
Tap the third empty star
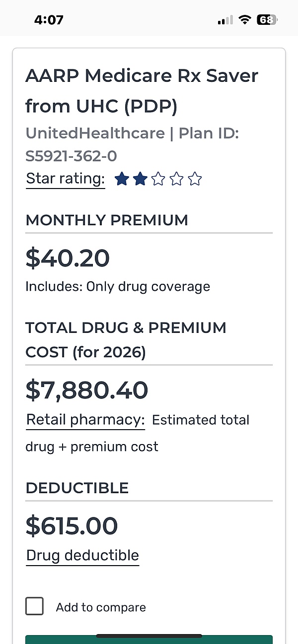158,179
